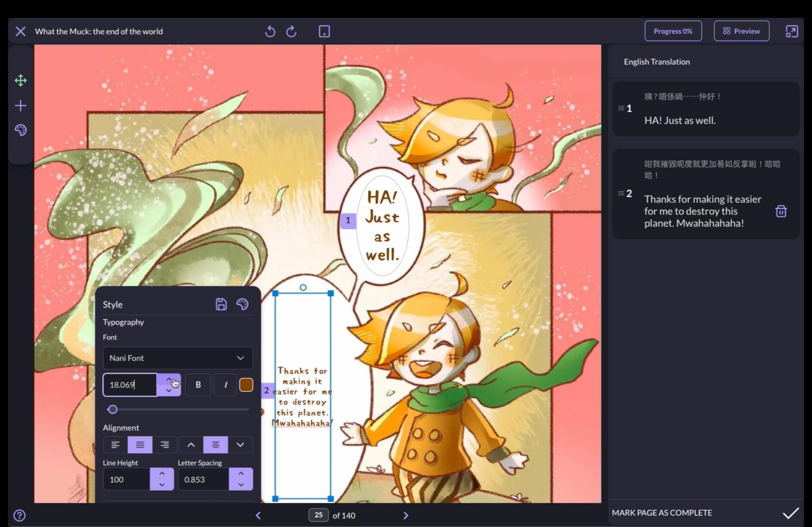Open the palette tool in left sidebar
This screenshot has height=527, width=812.
tap(20, 130)
